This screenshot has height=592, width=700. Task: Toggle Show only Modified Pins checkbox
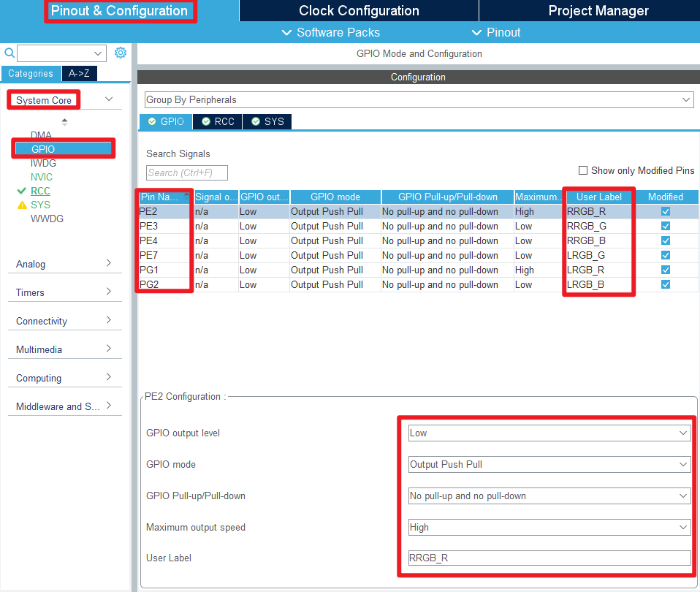click(583, 170)
